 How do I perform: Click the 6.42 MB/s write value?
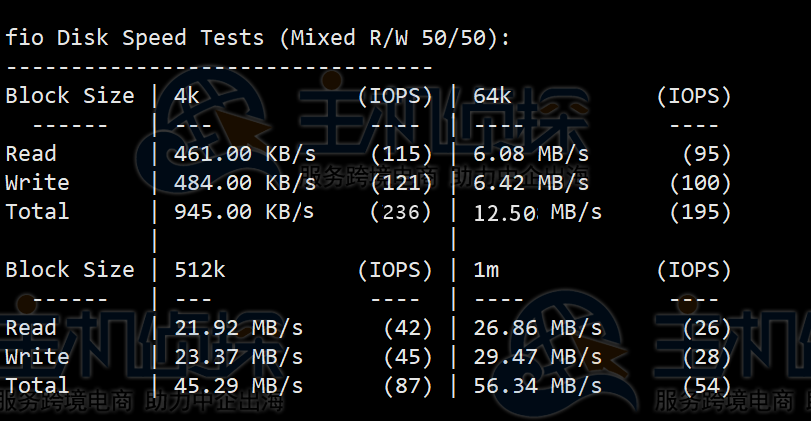click(x=530, y=183)
